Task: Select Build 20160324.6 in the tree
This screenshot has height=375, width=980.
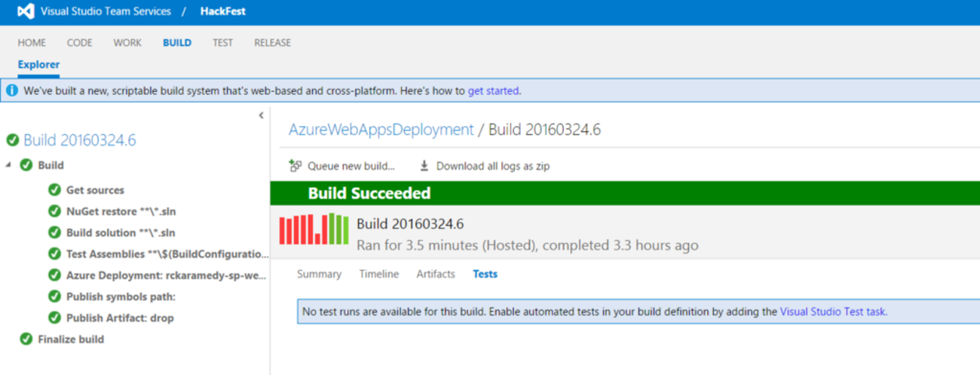Action: pyautogui.click(x=80, y=140)
